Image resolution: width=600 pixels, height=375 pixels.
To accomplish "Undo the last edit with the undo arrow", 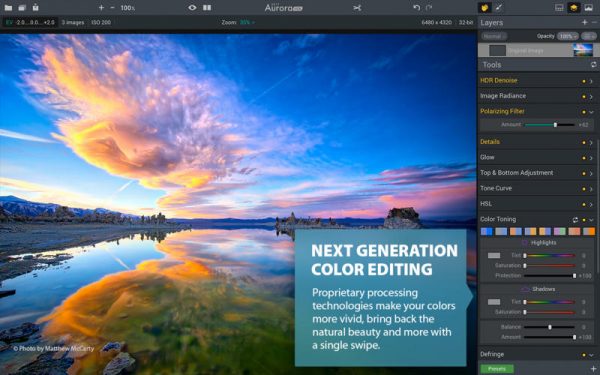I will tap(416, 8).
